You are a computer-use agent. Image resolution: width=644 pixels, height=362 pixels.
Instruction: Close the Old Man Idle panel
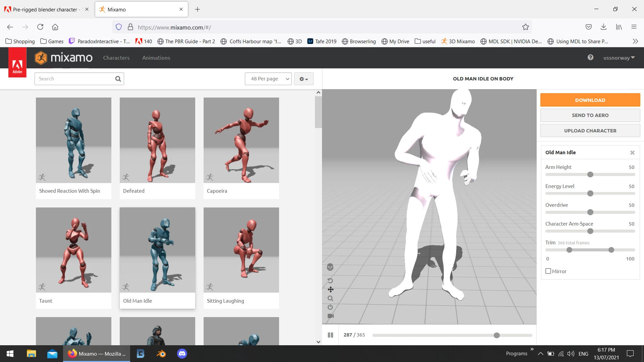(632, 153)
